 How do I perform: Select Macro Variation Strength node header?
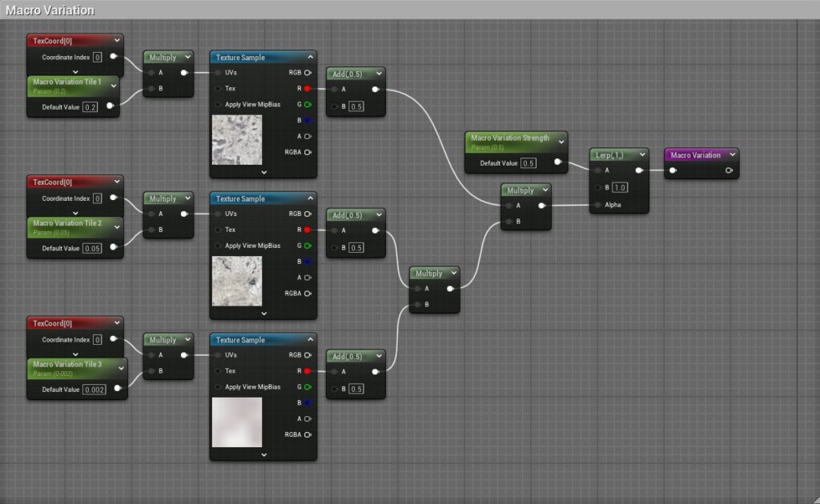[x=517, y=142]
